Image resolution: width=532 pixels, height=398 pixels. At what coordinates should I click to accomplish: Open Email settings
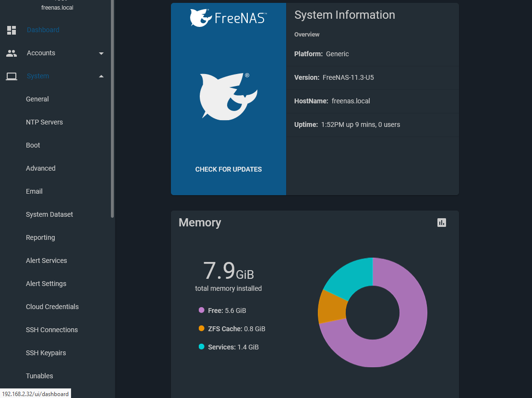(34, 191)
